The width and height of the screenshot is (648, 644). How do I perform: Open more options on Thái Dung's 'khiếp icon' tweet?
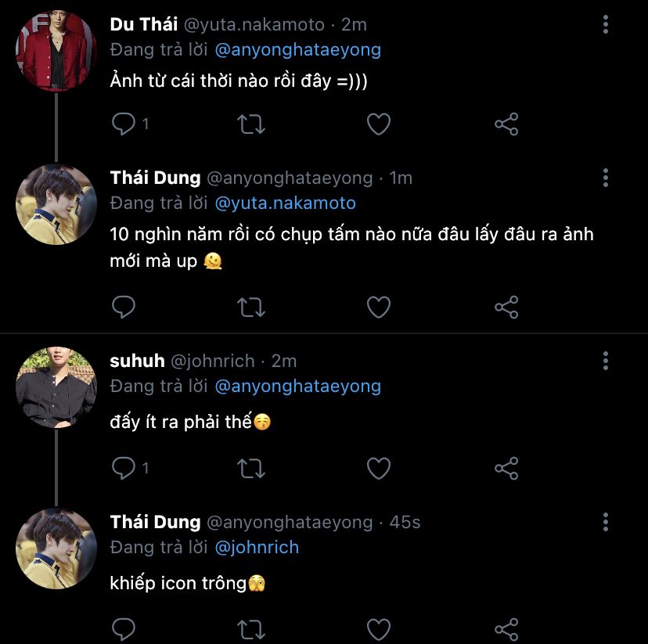coord(605,522)
